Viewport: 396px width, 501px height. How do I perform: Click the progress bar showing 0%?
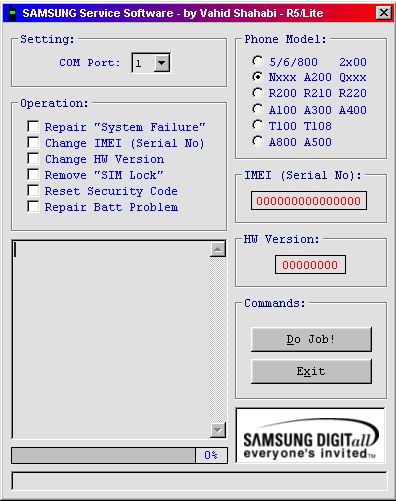pyautogui.click(x=119, y=455)
